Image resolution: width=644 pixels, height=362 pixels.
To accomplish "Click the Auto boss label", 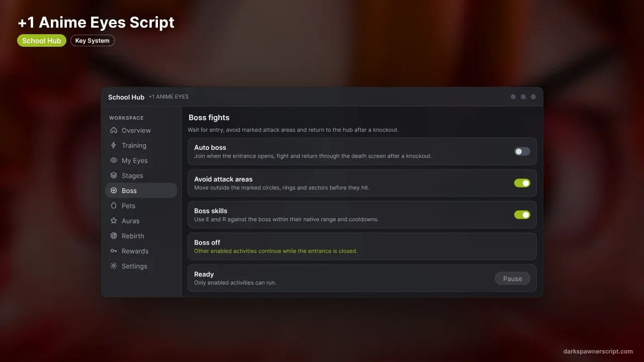I will tap(210, 148).
